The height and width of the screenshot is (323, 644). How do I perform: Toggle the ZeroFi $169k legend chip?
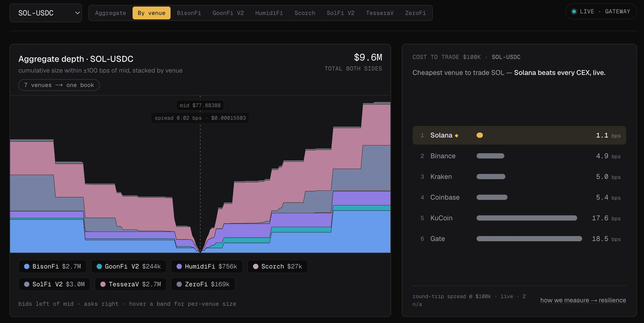coord(203,284)
